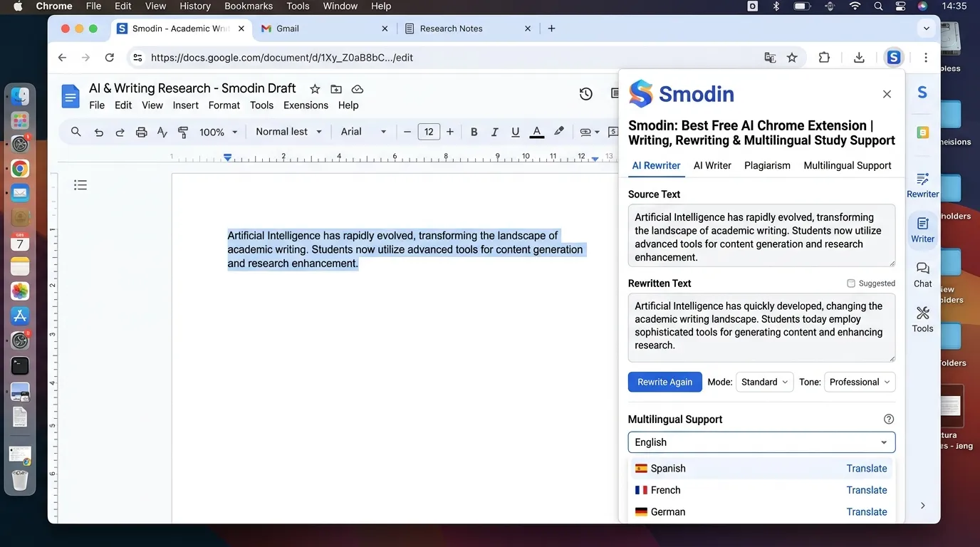The image size is (980, 547).
Task: Switch to the Research Notes browser tab
Action: tap(466, 28)
